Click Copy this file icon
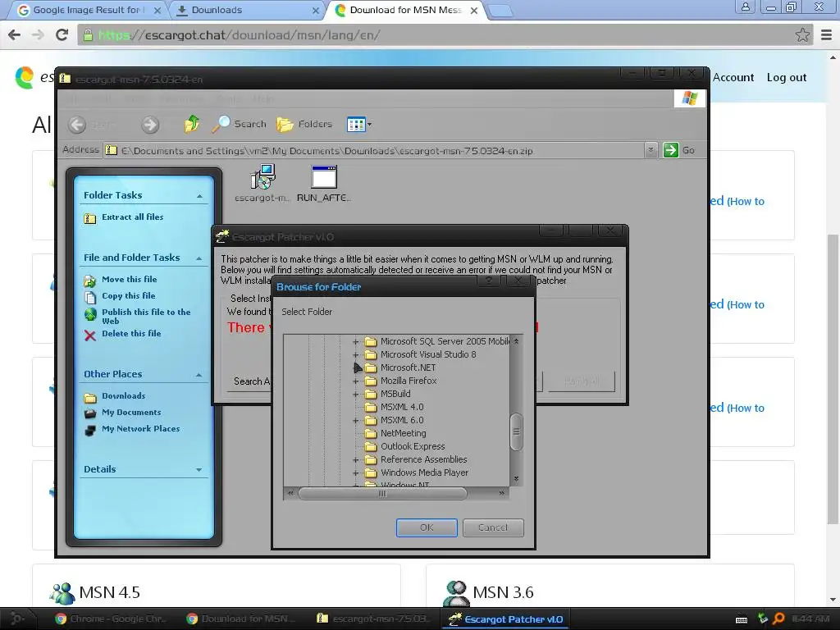840x630 pixels. tap(90, 297)
